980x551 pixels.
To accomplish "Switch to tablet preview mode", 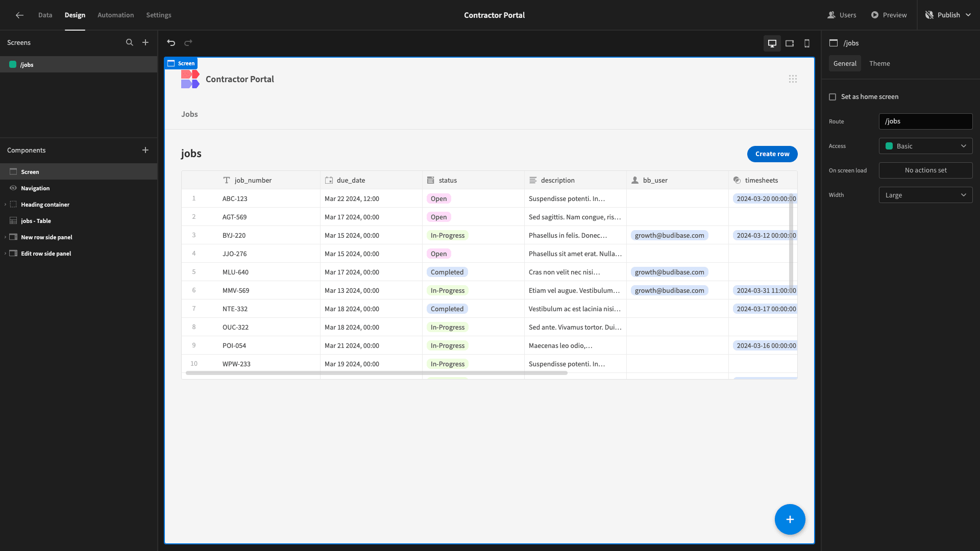I will tap(790, 43).
